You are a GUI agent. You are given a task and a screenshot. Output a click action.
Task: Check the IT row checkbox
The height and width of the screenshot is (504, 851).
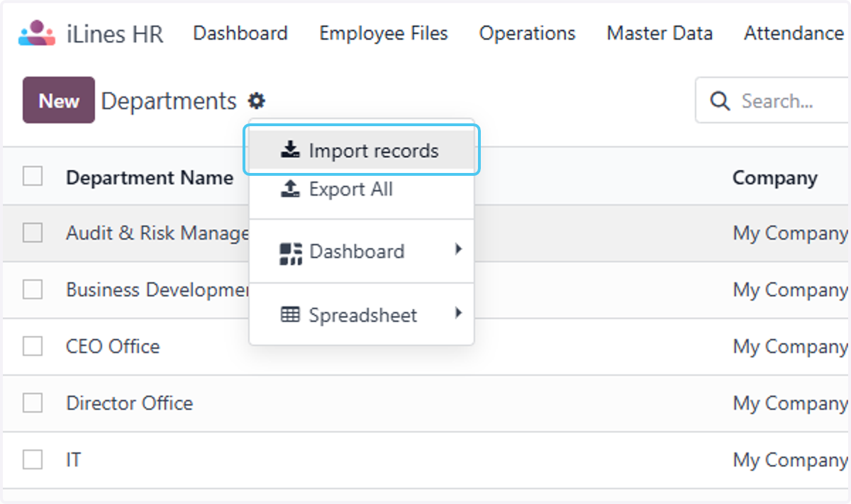point(33,459)
